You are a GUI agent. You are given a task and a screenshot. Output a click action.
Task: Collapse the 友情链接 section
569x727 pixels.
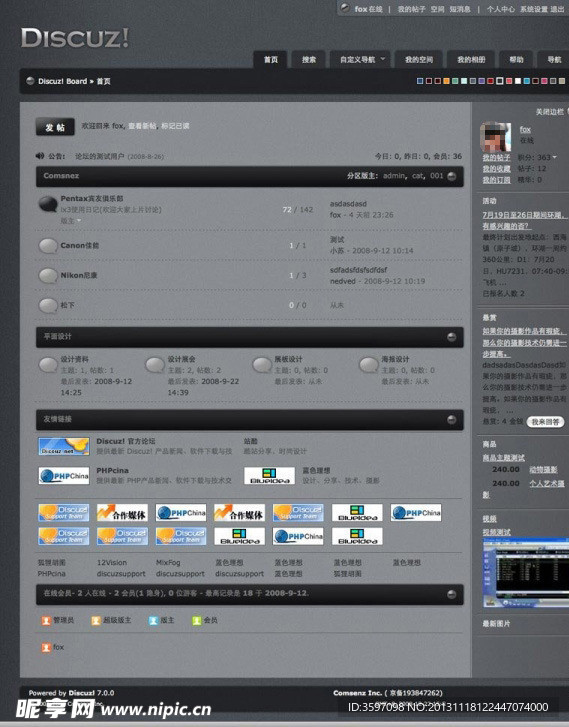[452, 420]
